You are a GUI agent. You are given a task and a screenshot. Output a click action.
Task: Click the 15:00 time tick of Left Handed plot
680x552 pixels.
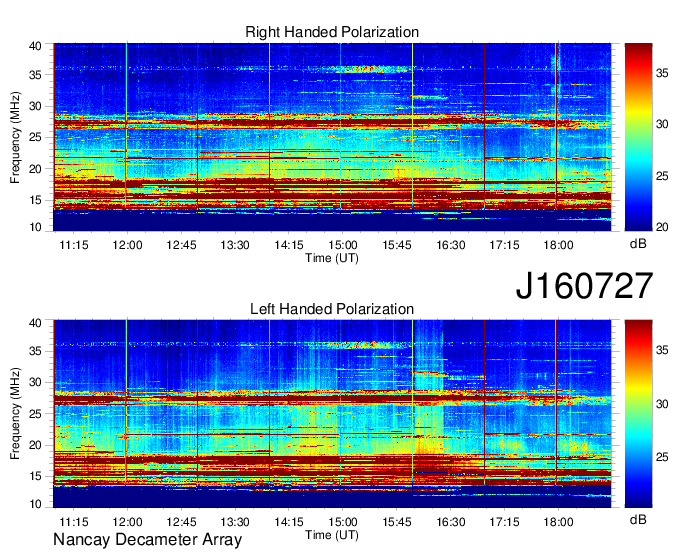click(343, 522)
